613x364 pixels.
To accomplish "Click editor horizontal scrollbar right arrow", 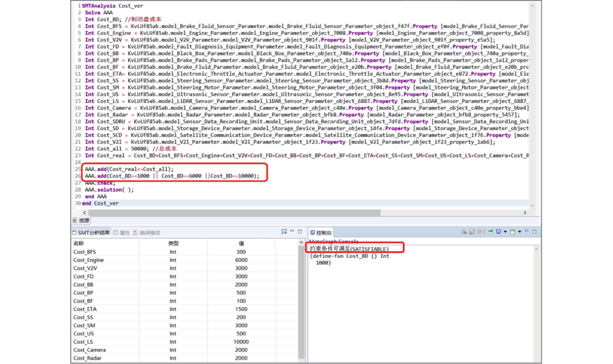I will 525,213.
